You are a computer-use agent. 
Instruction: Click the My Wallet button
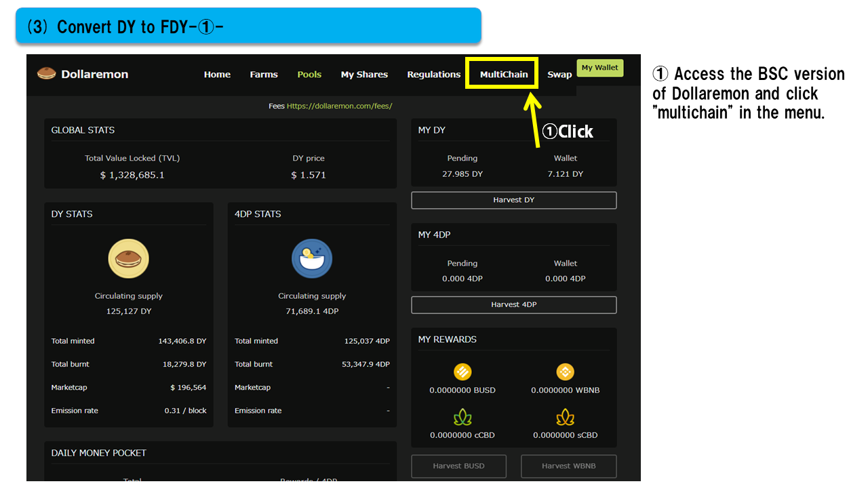[x=600, y=68]
